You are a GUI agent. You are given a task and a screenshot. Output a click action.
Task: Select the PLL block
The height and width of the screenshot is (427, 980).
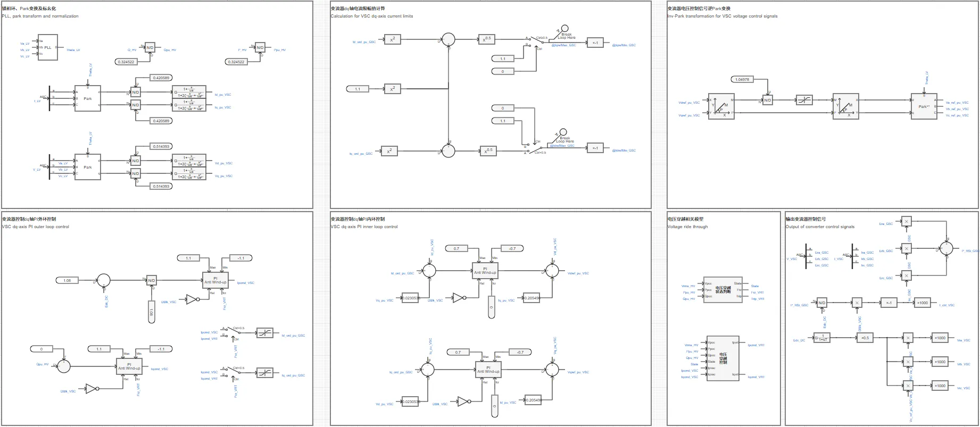pyautogui.click(x=47, y=48)
